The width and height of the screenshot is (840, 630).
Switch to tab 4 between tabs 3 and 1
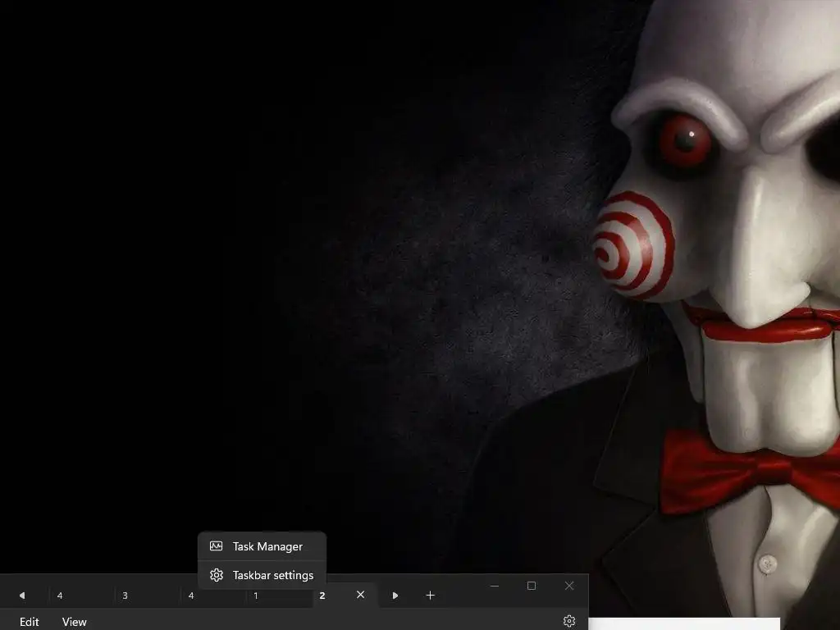click(212, 596)
